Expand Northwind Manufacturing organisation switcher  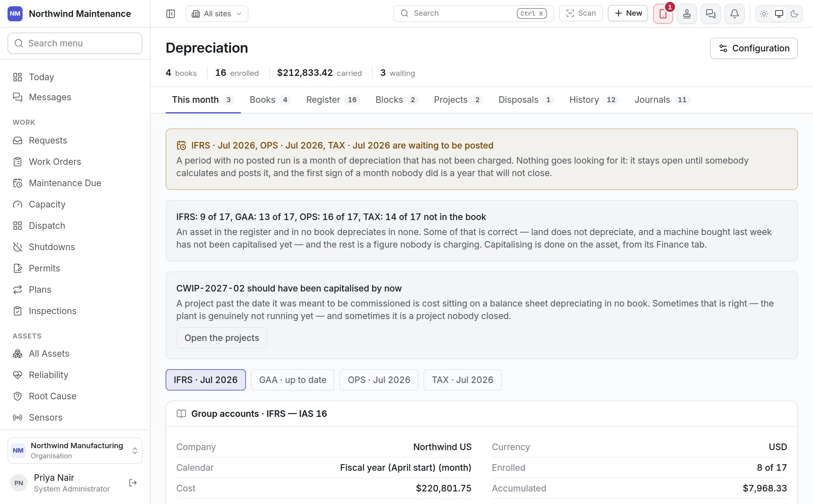tap(75, 451)
